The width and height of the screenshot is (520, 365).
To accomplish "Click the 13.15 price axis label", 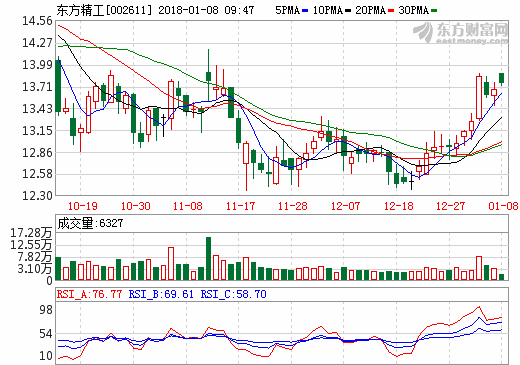I will click(x=37, y=131).
